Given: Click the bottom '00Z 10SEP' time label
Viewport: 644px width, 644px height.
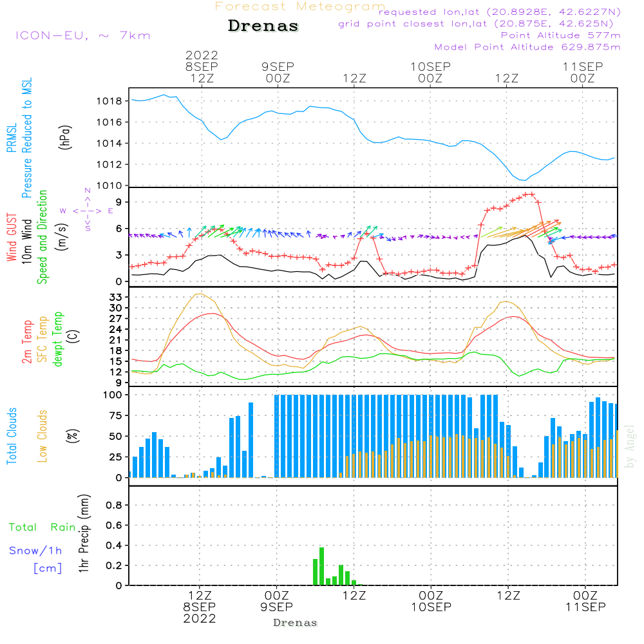Looking at the screenshot, I should [x=431, y=601].
